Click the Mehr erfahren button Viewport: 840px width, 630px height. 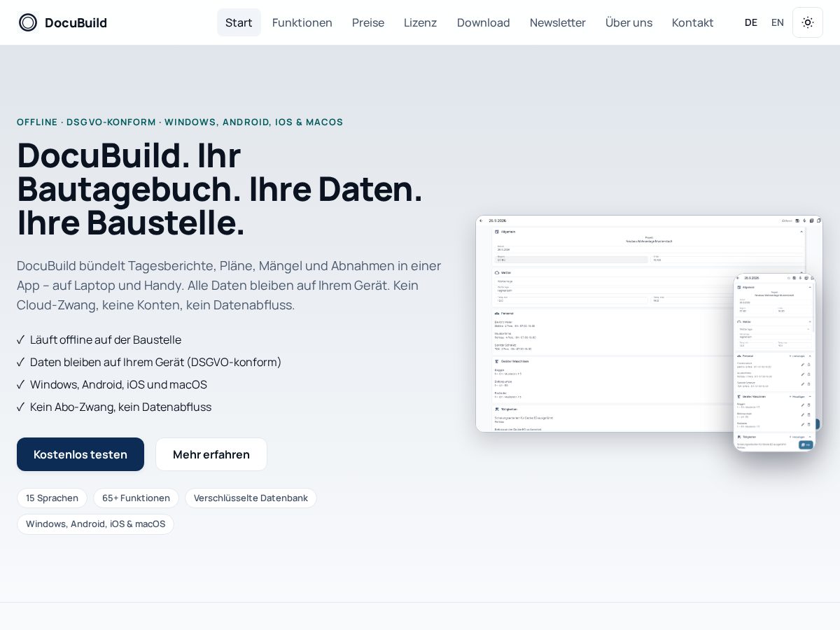click(x=211, y=454)
